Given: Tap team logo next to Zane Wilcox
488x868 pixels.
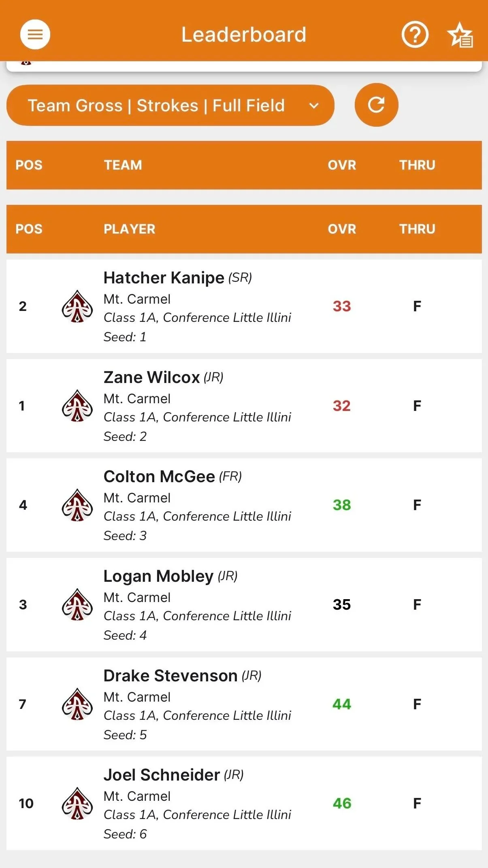Looking at the screenshot, I should [x=77, y=406].
